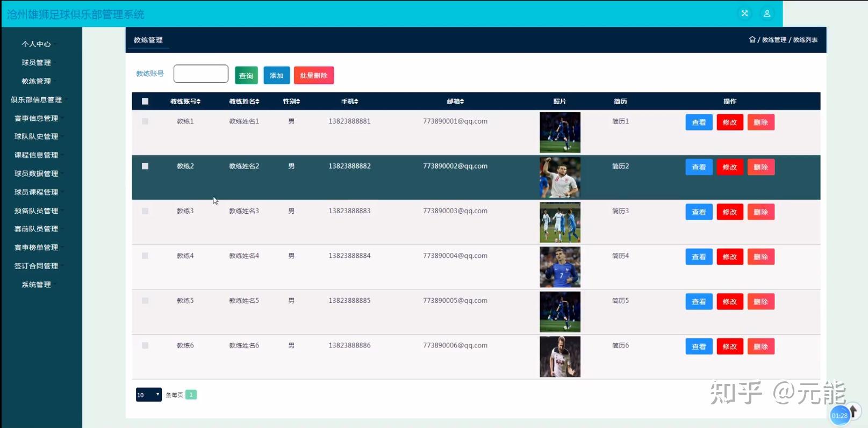Screen dimensions: 868x428
Task: Click the blue 添加 button
Action: pos(277,76)
